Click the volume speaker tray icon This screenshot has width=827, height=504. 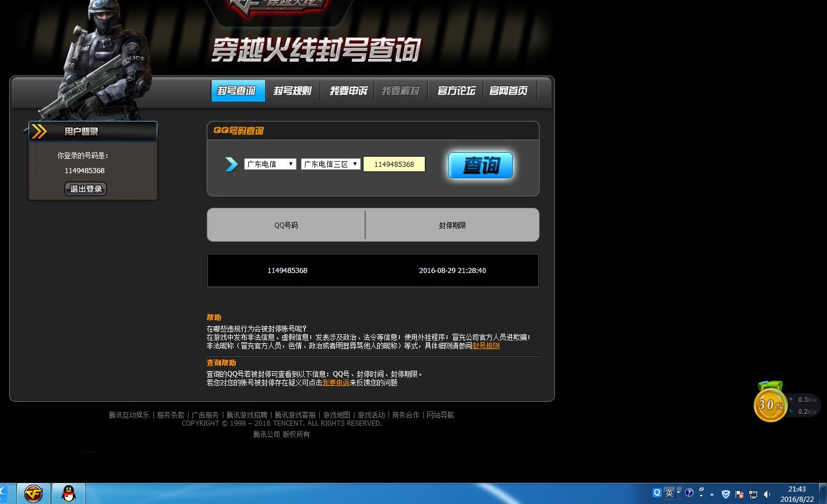767,494
